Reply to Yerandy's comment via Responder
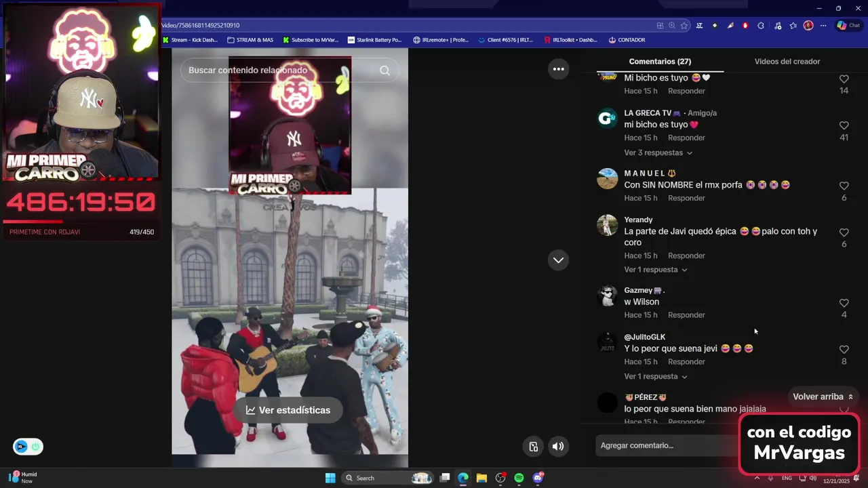868x488 pixels. pos(686,256)
